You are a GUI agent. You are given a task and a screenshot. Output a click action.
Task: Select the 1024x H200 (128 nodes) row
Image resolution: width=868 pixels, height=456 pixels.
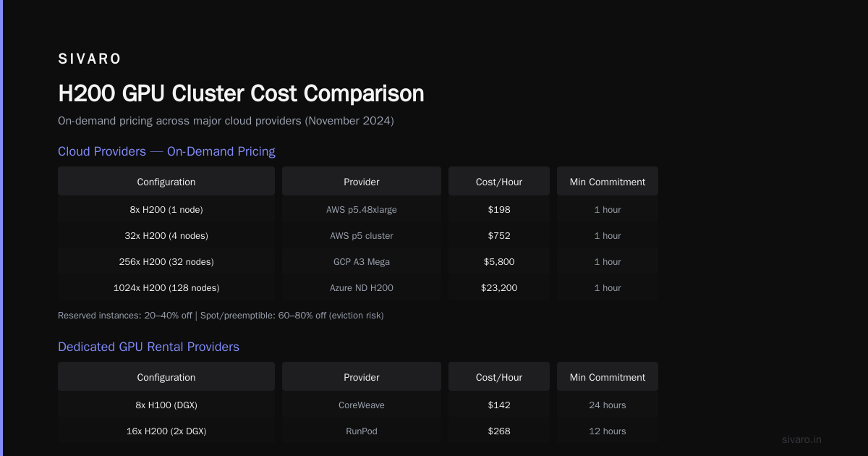[x=358, y=288]
